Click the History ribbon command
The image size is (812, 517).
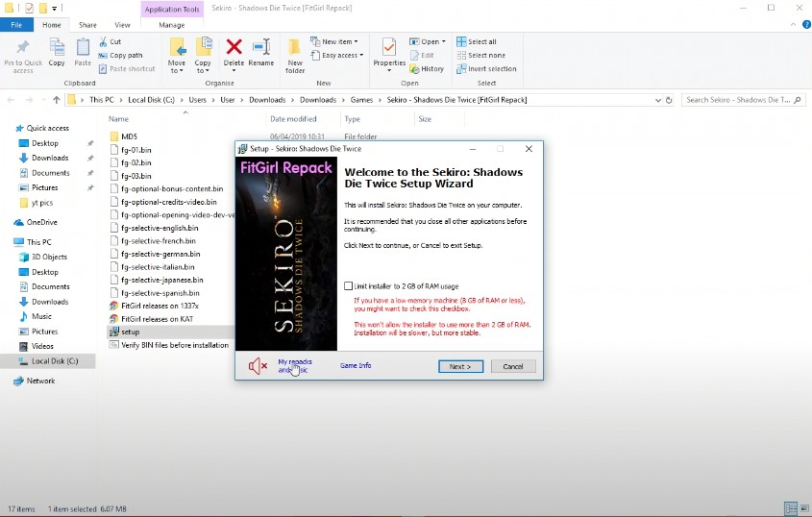pos(427,68)
